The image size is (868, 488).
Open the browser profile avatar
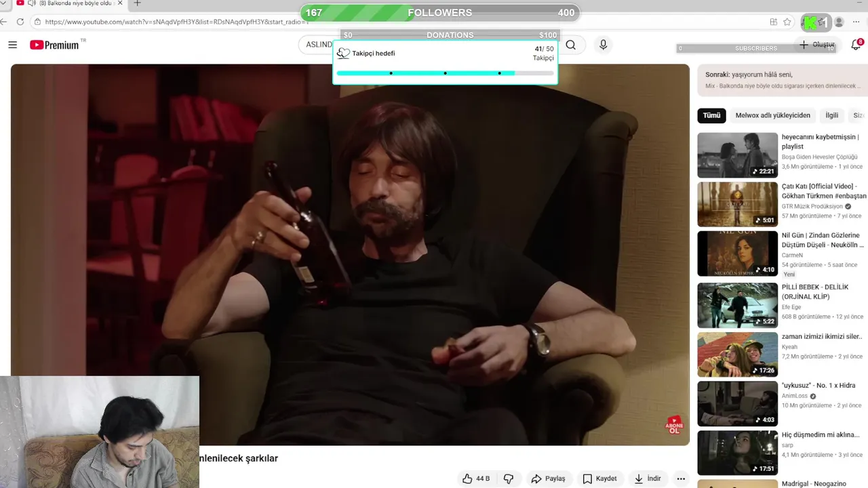(x=839, y=22)
